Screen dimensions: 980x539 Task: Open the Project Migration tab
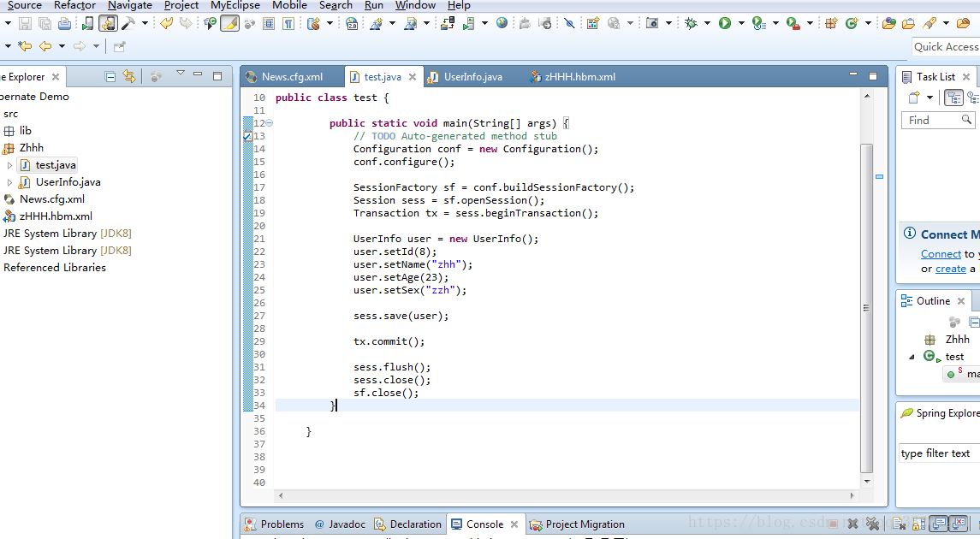(x=578, y=524)
